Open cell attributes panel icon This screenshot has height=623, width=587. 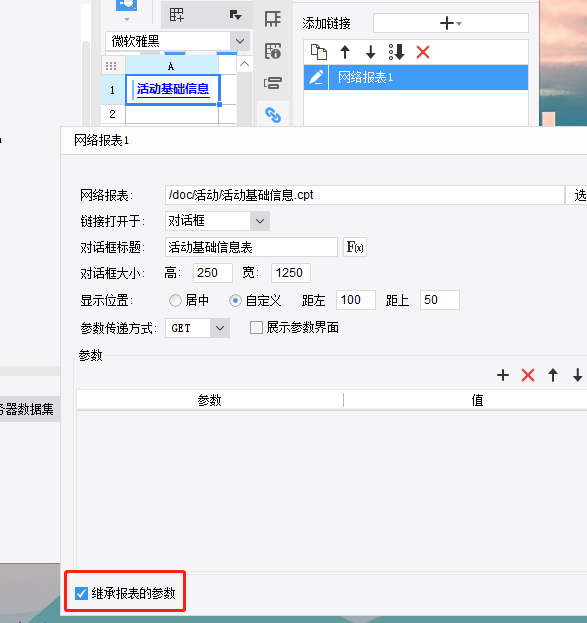pyautogui.click(x=273, y=19)
